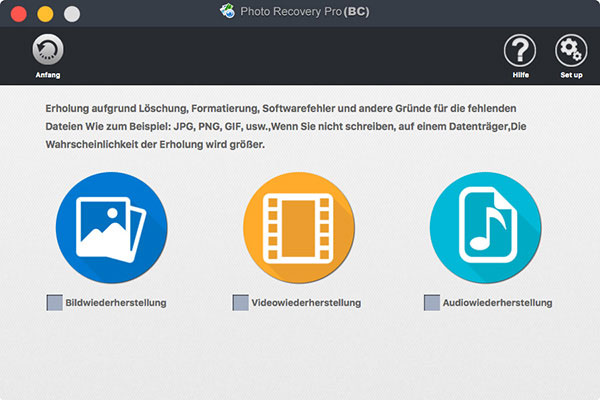Close the window with the red button
The width and height of the screenshot is (600, 400).
(18, 14)
